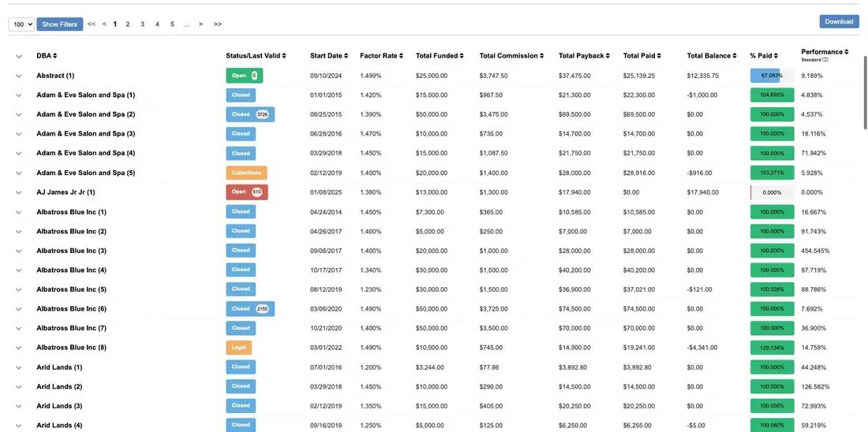Click the $37,021.00 total paid value
Image resolution: width=868 pixels, height=432 pixels.
click(x=639, y=289)
